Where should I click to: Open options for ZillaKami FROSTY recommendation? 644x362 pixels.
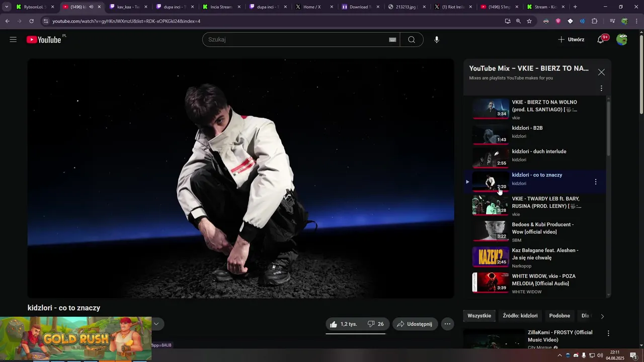(608, 333)
